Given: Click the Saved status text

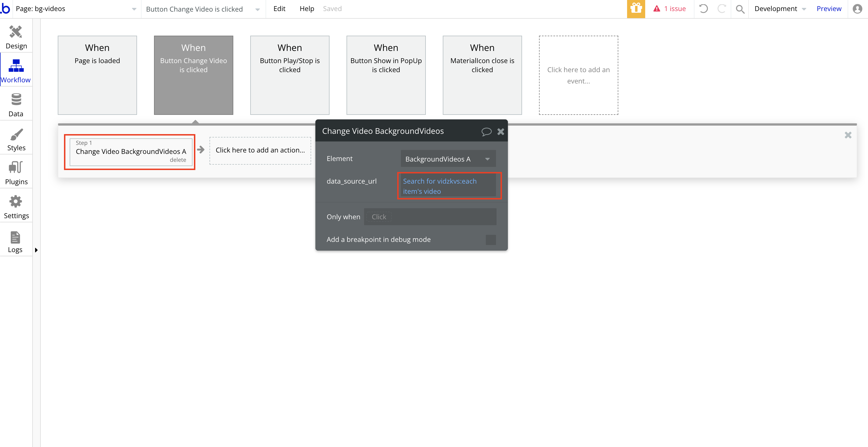Looking at the screenshot, I should [x=332, y=9].
